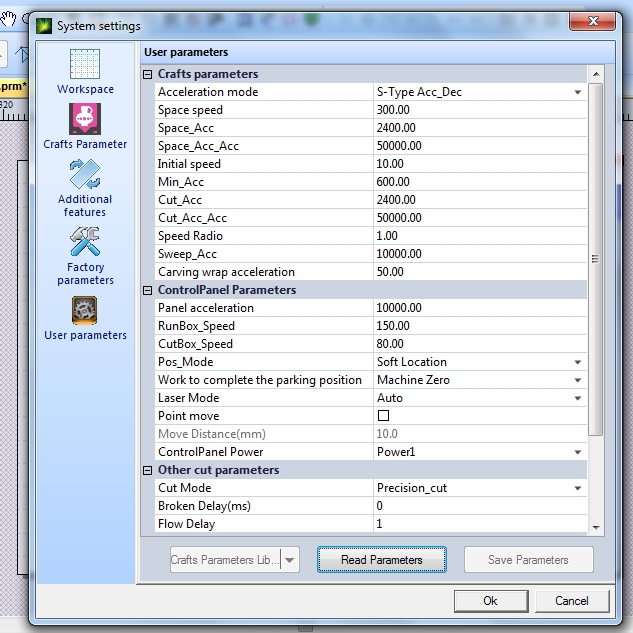Click the Space speed value field
Image resolution: width=633 pixels, height=633 pixels.
[x=478, y=110]
